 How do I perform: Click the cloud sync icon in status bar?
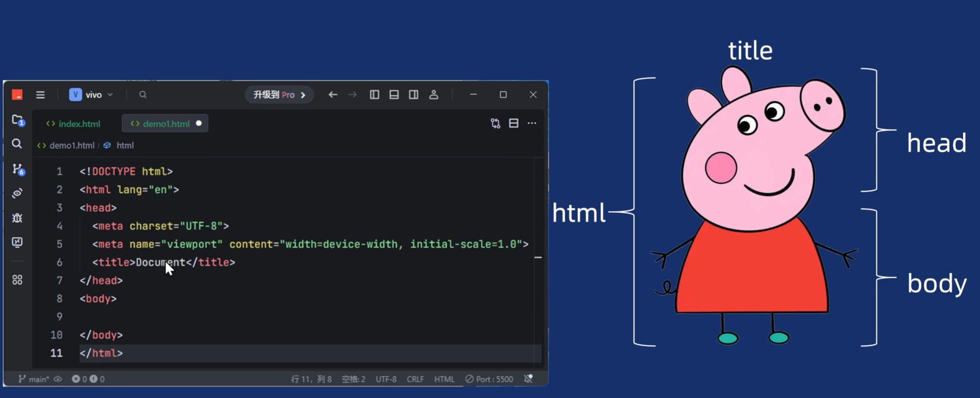[58, 379]
